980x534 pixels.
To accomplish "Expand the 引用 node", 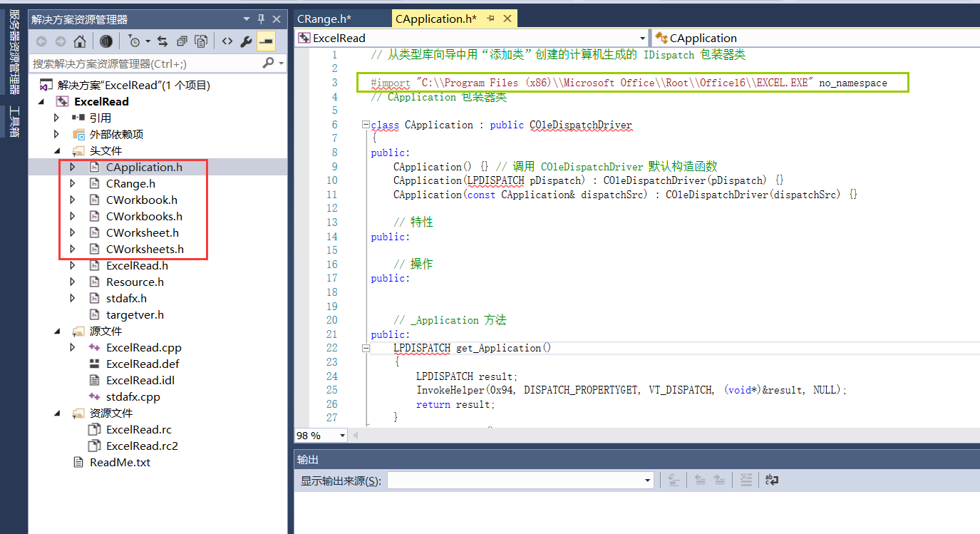I will point(57,118).
